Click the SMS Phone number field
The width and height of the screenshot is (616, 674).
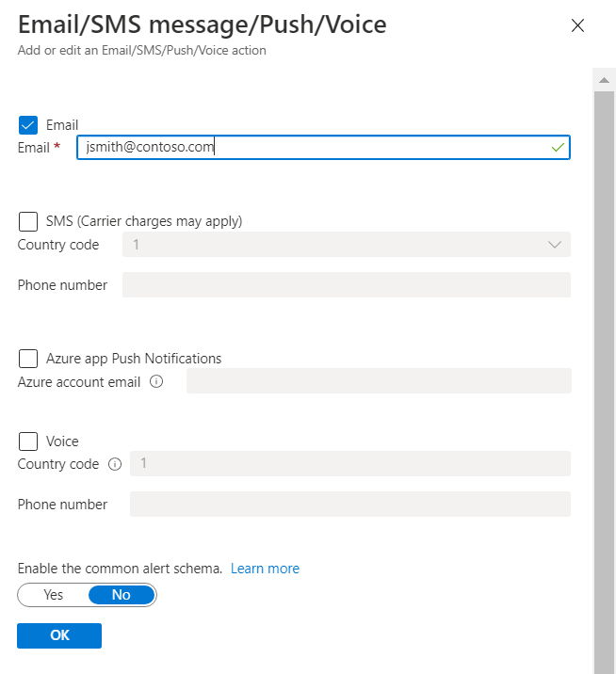point(346,285)
